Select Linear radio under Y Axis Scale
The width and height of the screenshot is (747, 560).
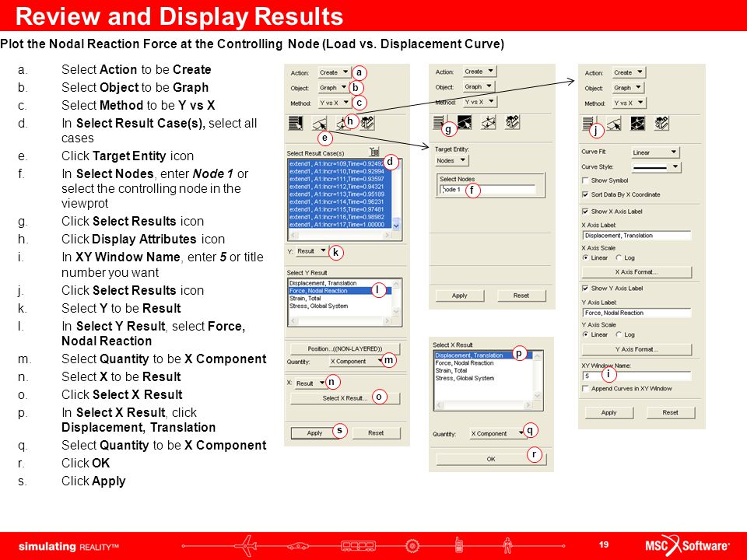coord(585,334)
